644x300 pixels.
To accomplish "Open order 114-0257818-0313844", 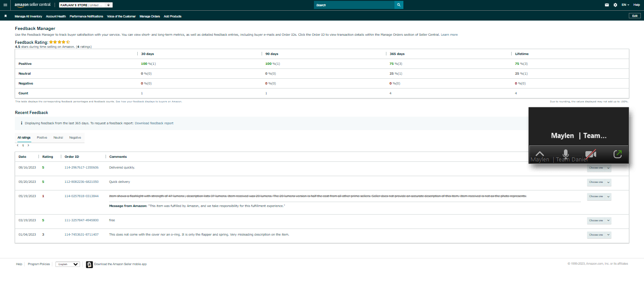I will 81,196.
